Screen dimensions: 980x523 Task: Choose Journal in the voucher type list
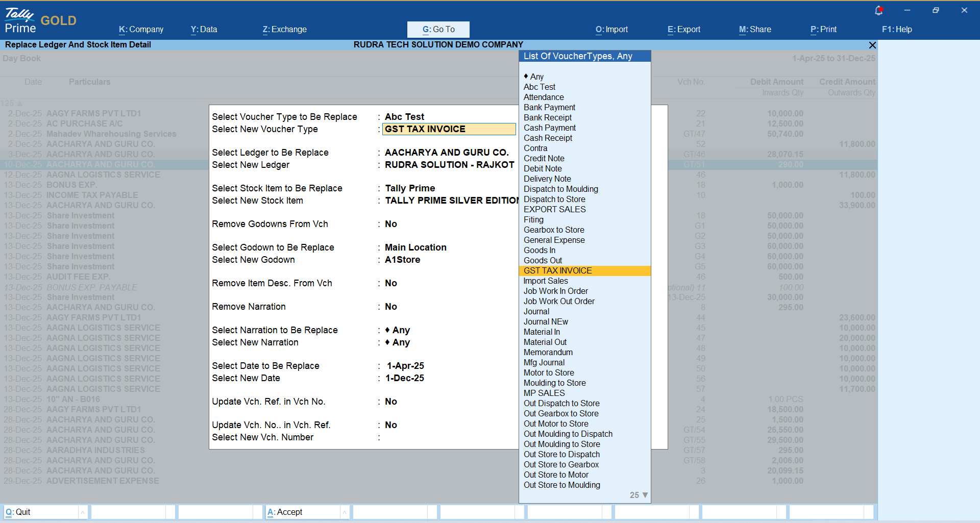[536, 311]
